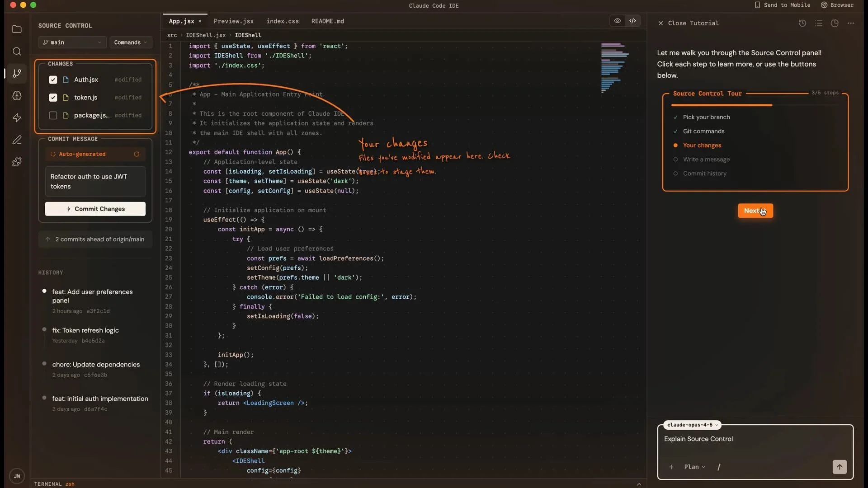Screen dimensions: 868x488
Task: Click the history clock icon in tutorial panel
Action: pos(802,23)
